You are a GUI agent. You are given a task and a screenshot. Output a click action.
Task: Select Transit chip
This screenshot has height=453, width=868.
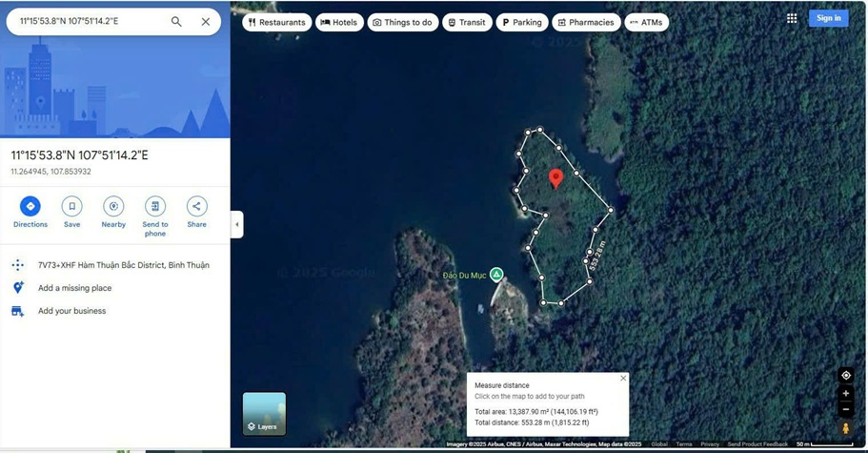(467, 22)
